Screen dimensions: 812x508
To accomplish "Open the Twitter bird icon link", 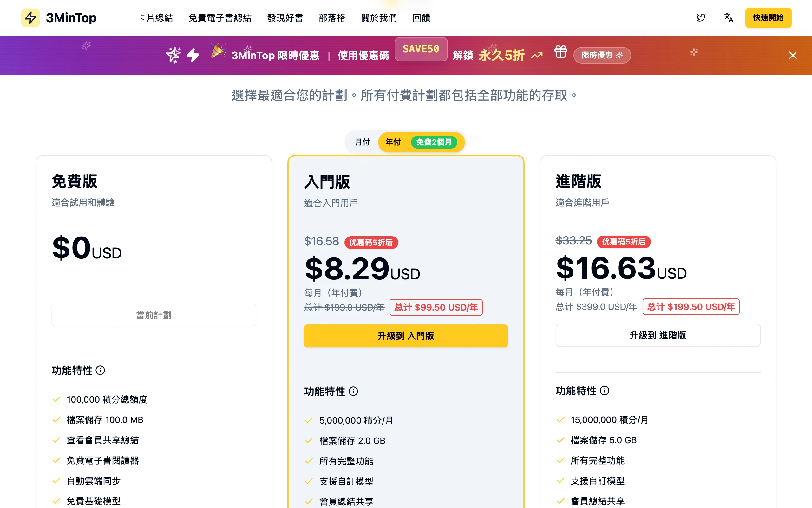I will click(701, 17).
